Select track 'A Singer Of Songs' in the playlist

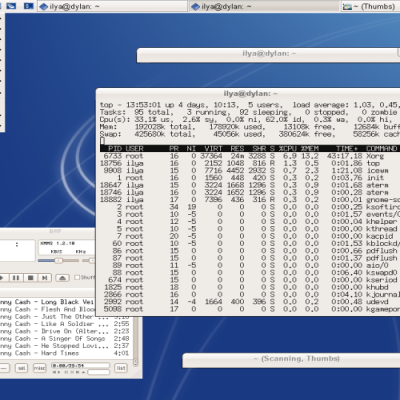[65, 339]
